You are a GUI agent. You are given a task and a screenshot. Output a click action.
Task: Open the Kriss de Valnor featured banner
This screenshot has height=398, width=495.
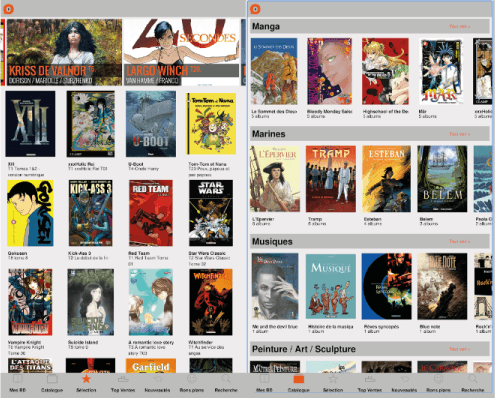pyautogui.click(x=64, y=52)
